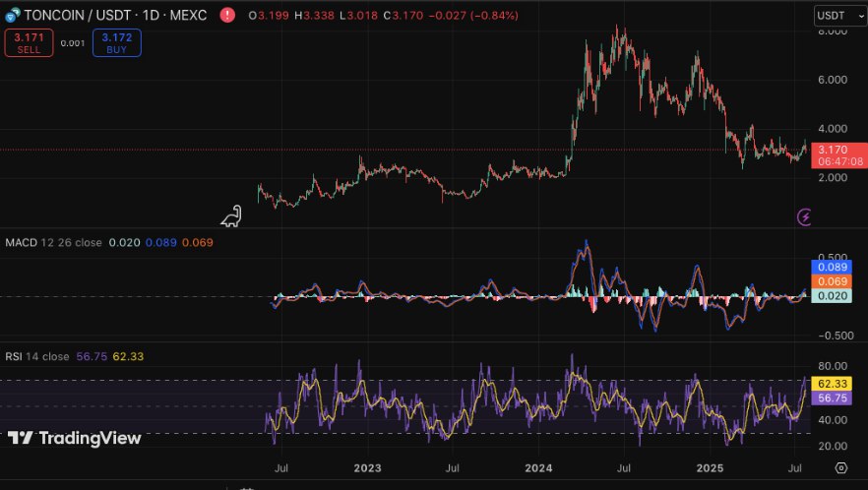
Task: Click the 80.00 RSI scale label
Action: [x=833, y=366]
